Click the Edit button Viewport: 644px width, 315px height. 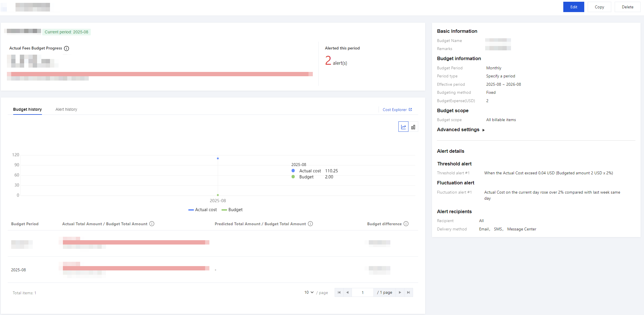[573, 7]
